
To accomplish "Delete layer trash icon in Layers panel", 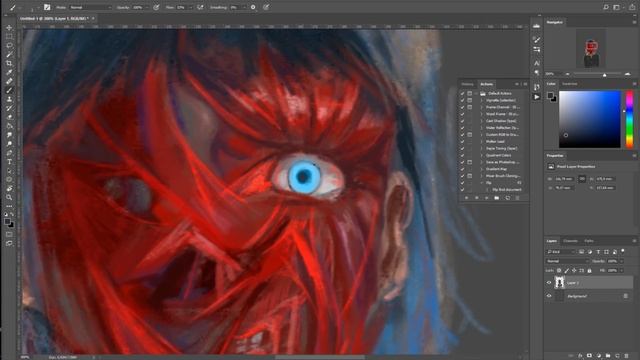I will pyautogui.click(x=627, y=356).
